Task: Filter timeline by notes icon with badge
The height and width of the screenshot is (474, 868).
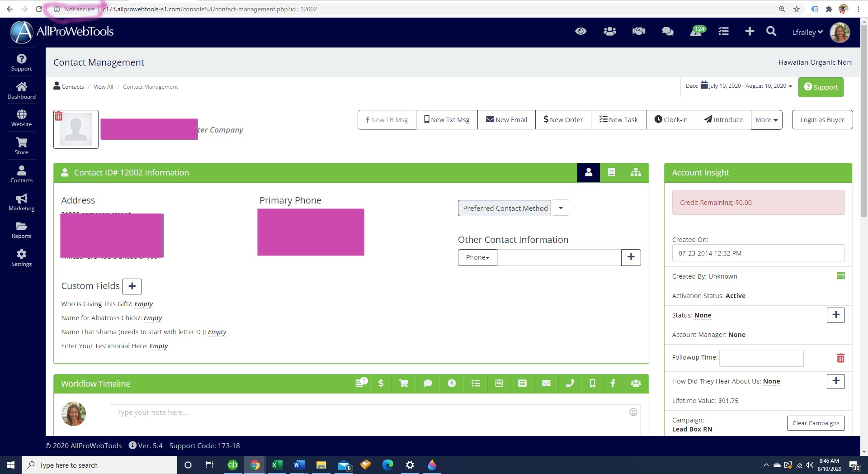Action: pos(361,383)
